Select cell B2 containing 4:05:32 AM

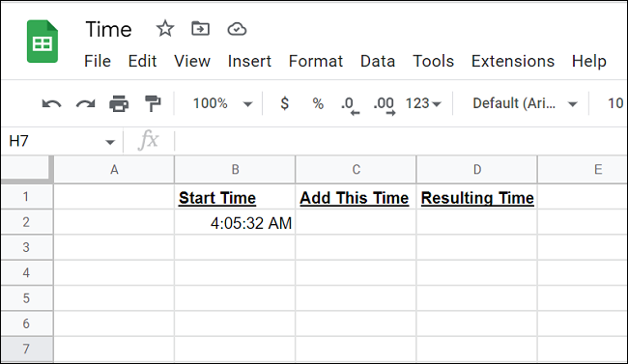(x=235, y=222)
